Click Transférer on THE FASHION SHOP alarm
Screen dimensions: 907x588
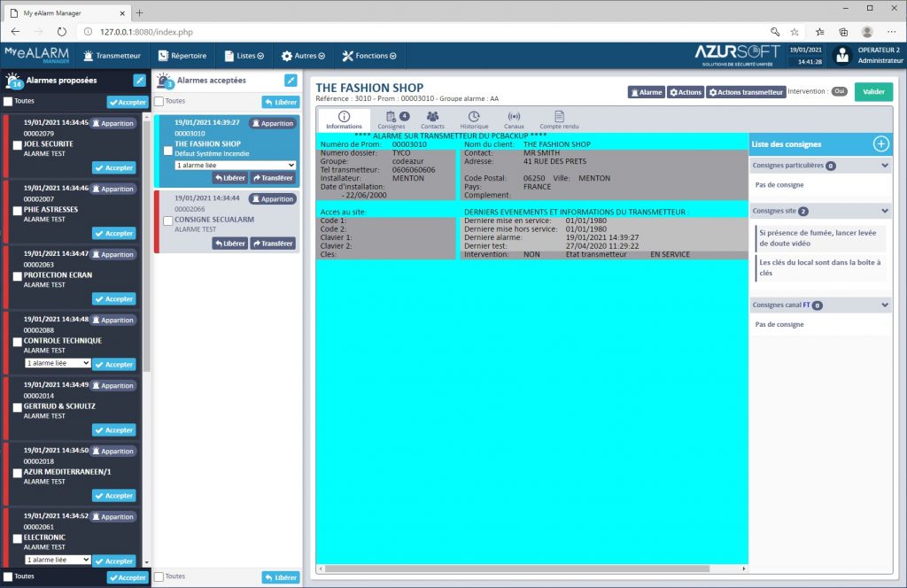click(x=272, y=178)
